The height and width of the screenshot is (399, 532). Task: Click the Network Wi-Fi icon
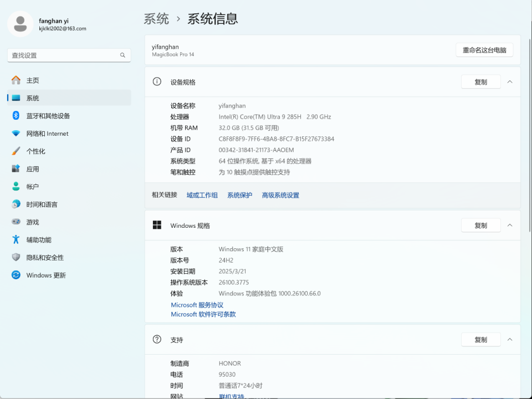16,134
